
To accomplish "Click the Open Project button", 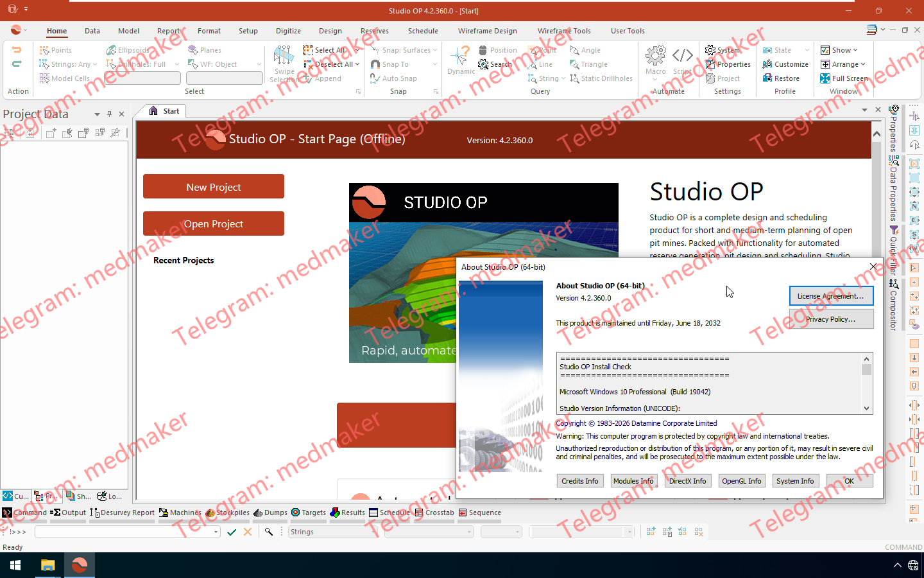I will pyautogui.click(x=214, y=223).
